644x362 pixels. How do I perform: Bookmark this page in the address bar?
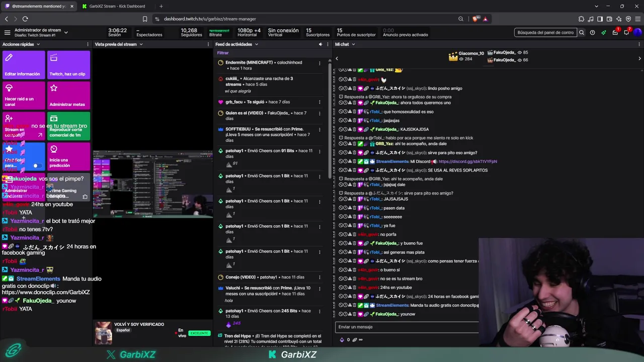(x=145, y=19)
